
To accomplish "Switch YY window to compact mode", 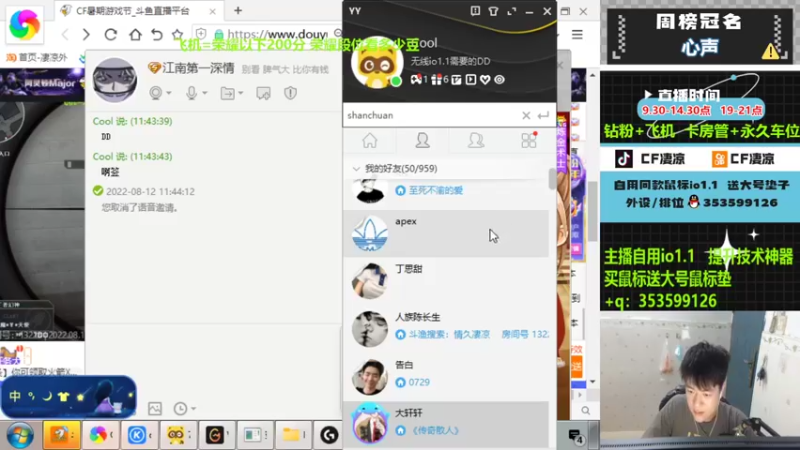I will [x=511, y=11].
